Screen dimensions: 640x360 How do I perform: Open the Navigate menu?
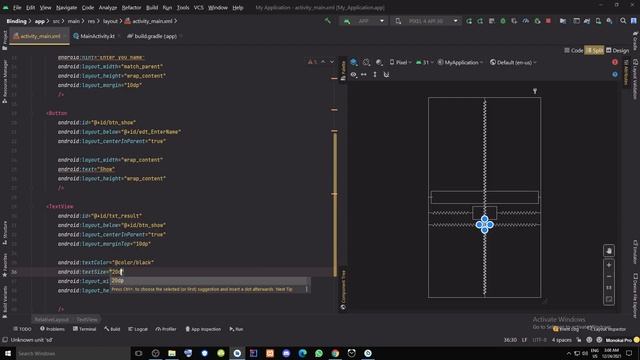tap(67, 7)
